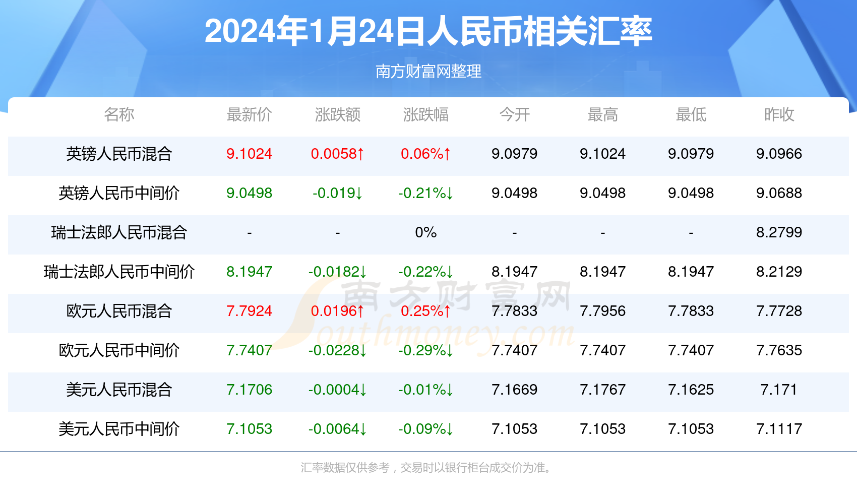Click the green latest price 7.1053
This screenshot has height=504, width=857.
click(249, 429)
